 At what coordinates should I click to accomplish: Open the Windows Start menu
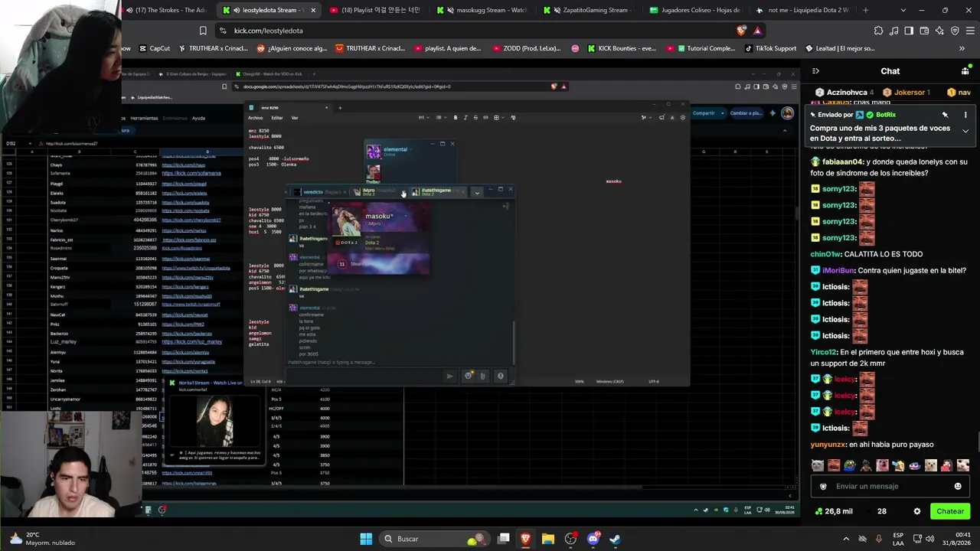[x=366, y=539]
